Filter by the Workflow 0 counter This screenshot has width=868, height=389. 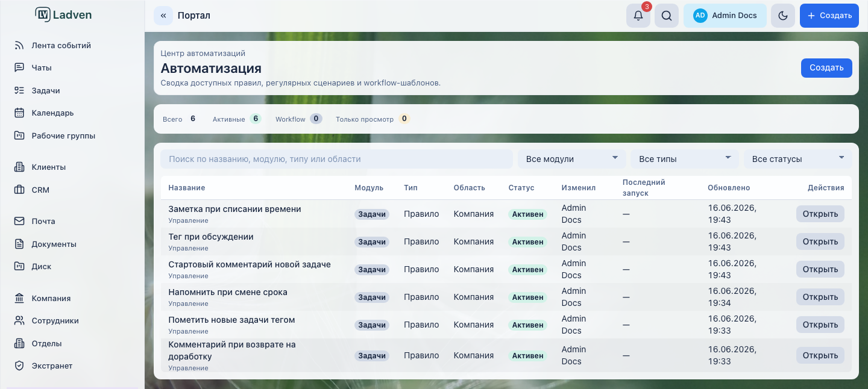299,119
